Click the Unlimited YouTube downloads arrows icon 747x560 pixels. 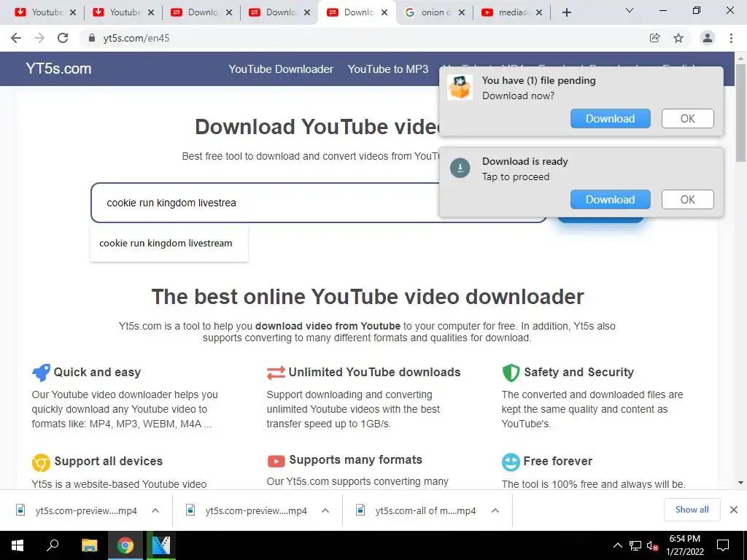[x=276, y=373]
